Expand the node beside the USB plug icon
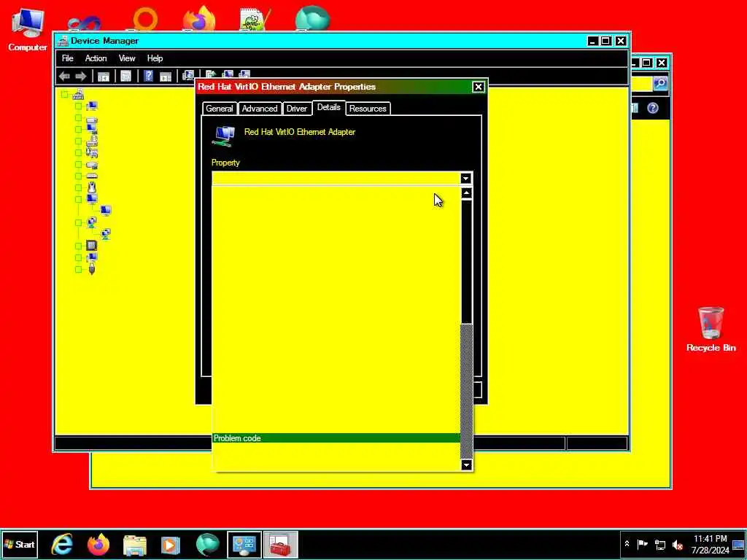The image size is (747, 560). (79, 269)
